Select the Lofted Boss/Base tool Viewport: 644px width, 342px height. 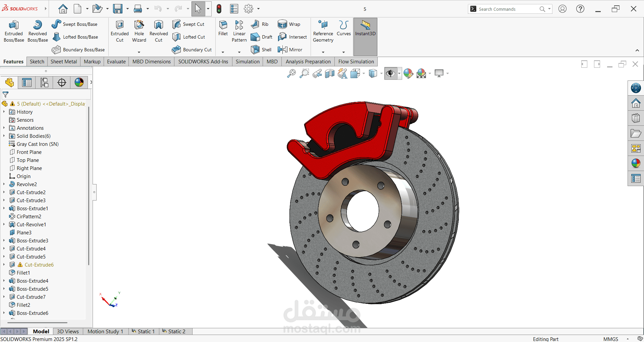[75, 37]
